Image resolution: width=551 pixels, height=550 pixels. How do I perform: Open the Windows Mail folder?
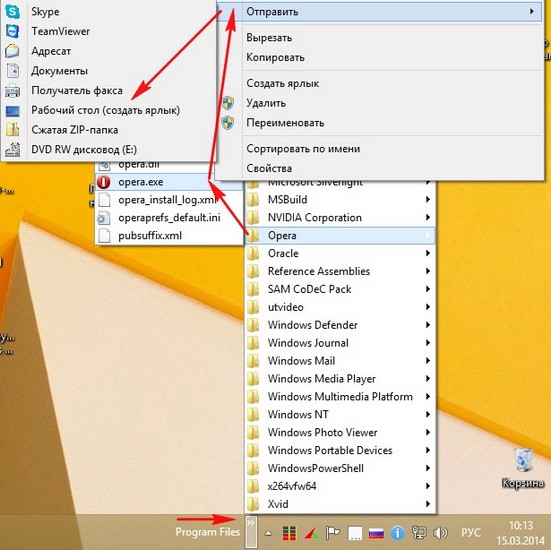[x=340, y=361]
